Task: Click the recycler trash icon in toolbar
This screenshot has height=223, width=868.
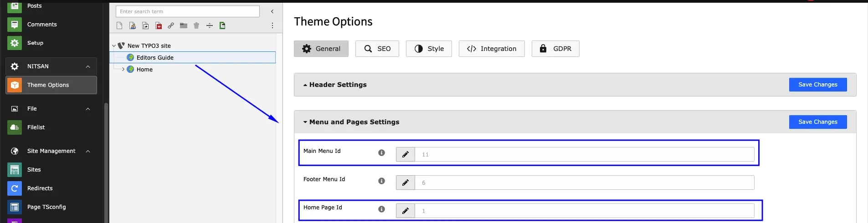Action: [x=196, y=25]
